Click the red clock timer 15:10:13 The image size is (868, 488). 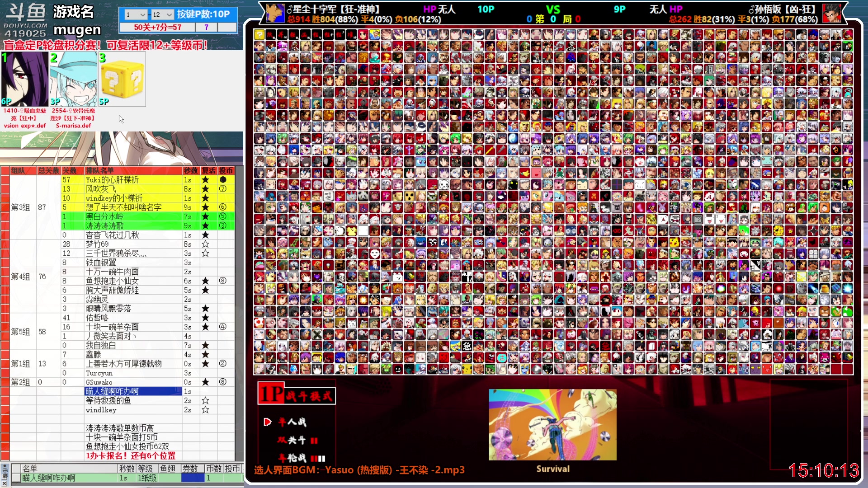[824, 470]
